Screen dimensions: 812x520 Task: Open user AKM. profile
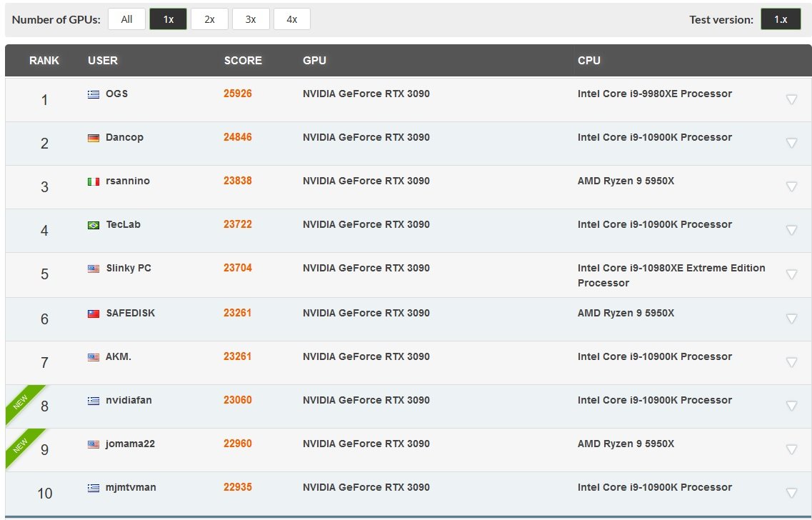click(119, 356)
